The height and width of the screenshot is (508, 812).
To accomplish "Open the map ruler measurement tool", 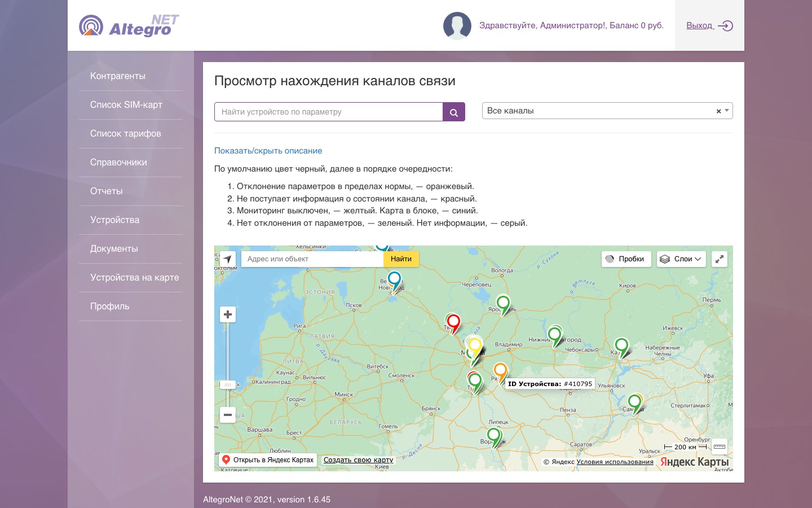I will click(720, 446).
